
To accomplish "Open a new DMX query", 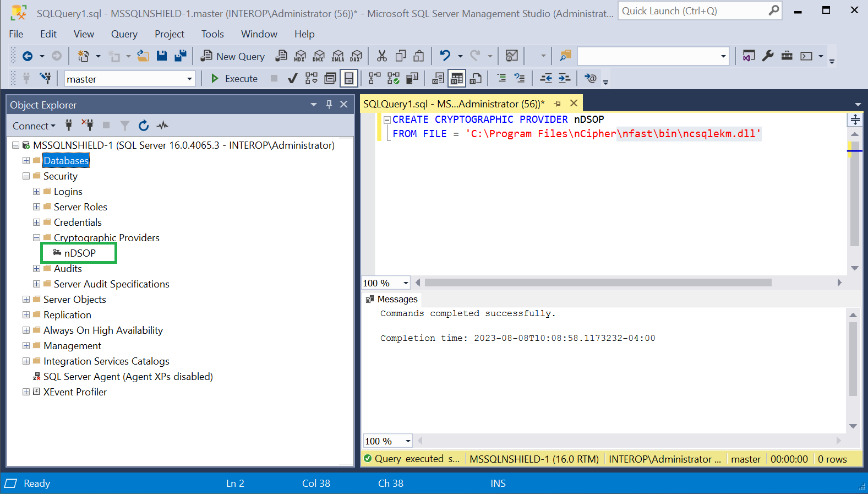I will tap(319, 56).
